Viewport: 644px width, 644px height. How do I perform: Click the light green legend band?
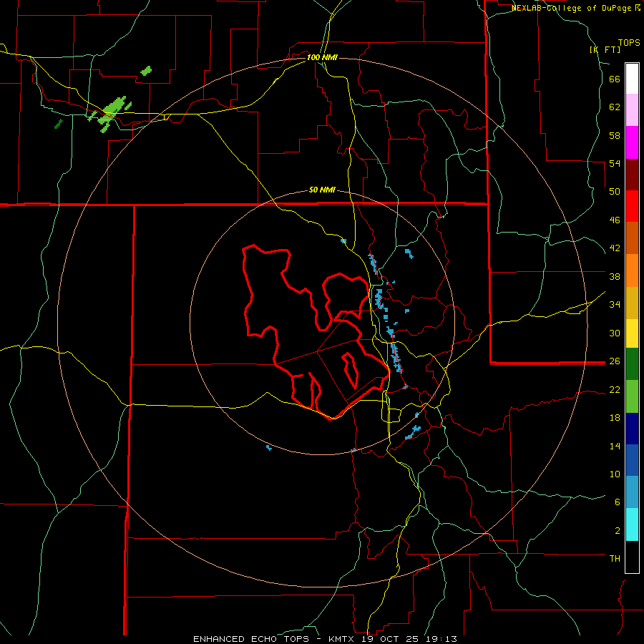click(x=632, y=396)
